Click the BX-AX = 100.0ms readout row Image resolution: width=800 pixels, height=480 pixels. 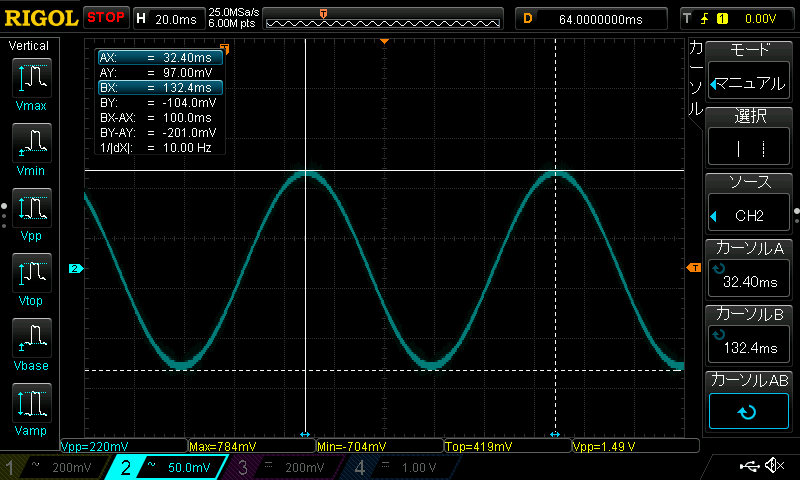pos(160,118)
